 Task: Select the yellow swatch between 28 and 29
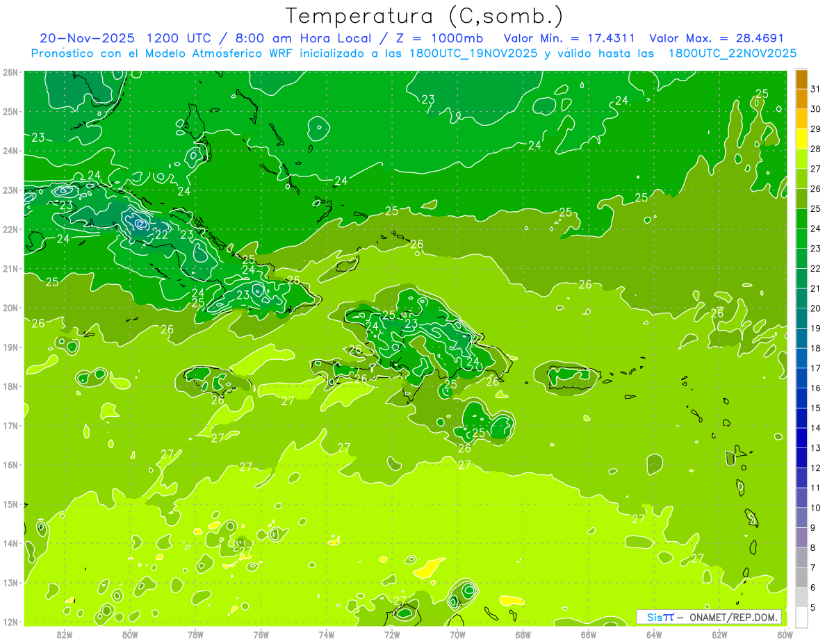[x=801, y=140]
